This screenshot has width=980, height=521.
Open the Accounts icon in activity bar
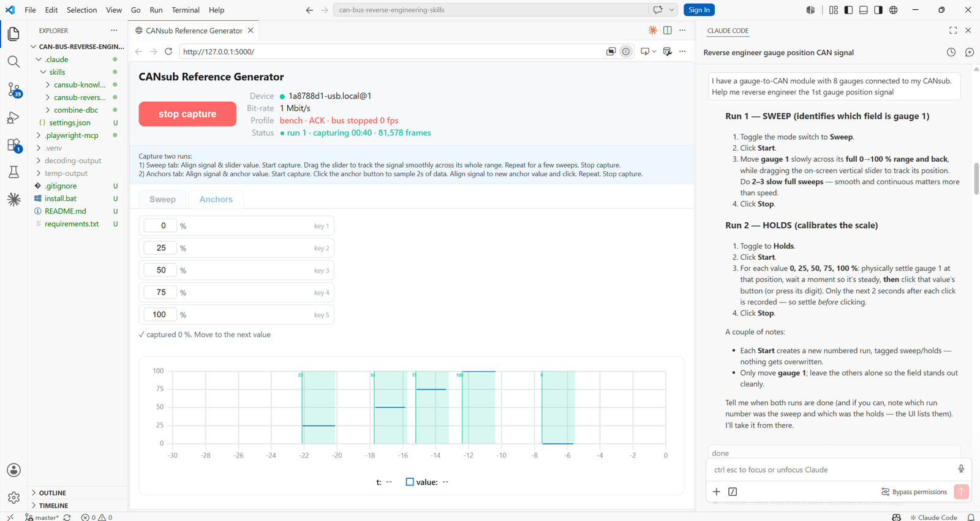[x=13, y=470]
